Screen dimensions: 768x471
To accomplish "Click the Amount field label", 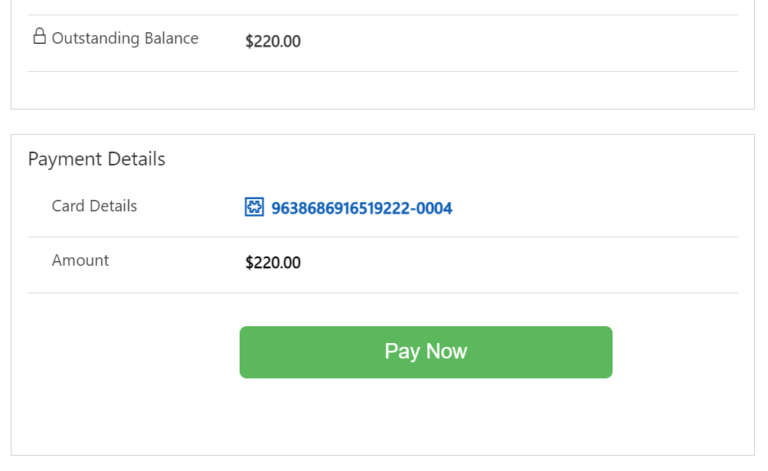I will point(80,260).
